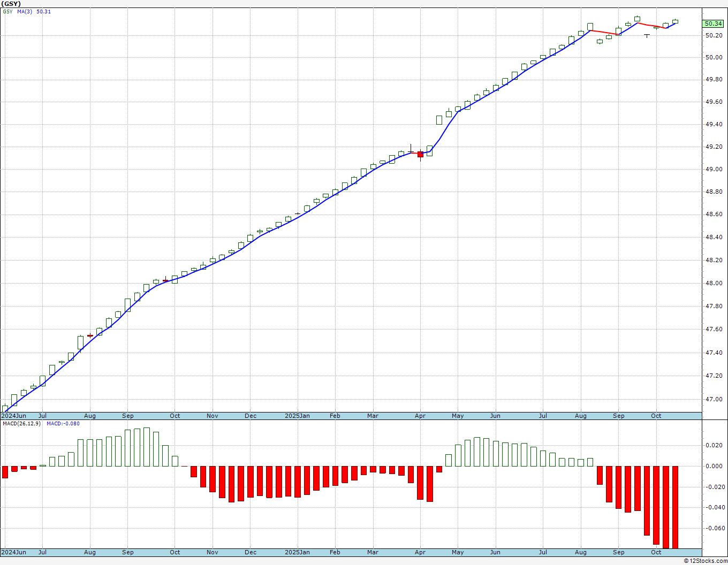The image size is (728, 565).
Task: Click the 2025Jan label on price axis
Action: coord(297,416)
